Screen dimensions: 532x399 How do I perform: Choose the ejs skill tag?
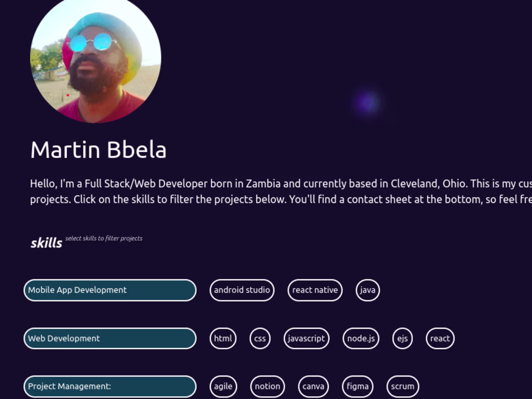pyautogui.click(x=402, y=338)
